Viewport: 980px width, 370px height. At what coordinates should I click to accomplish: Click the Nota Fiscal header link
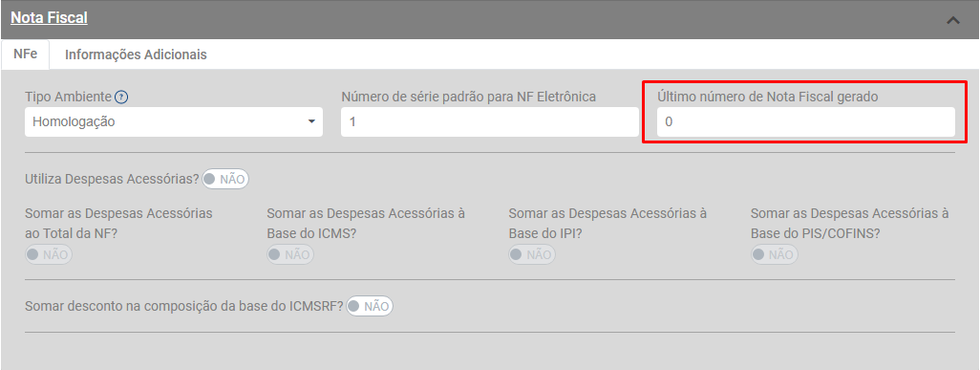49,18
